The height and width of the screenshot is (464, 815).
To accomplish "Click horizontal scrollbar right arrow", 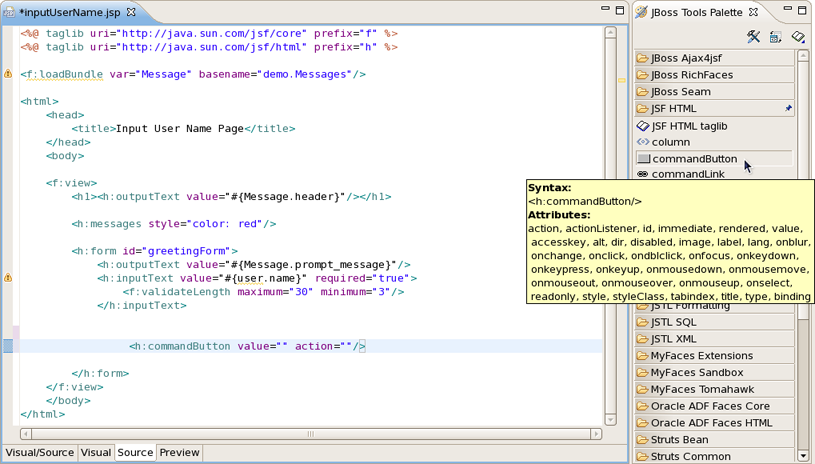I will pyautogui.click(x=596, y=433).
